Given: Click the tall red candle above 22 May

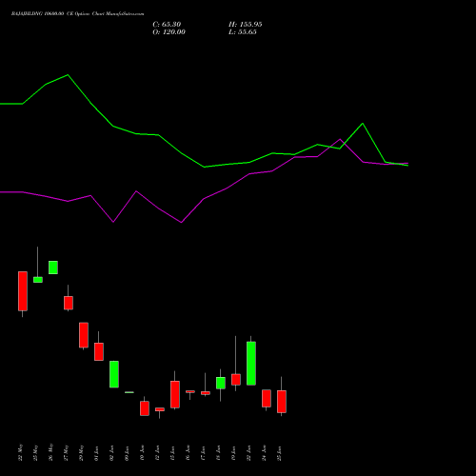Looking at the screenshot, I should pos(23,291).
